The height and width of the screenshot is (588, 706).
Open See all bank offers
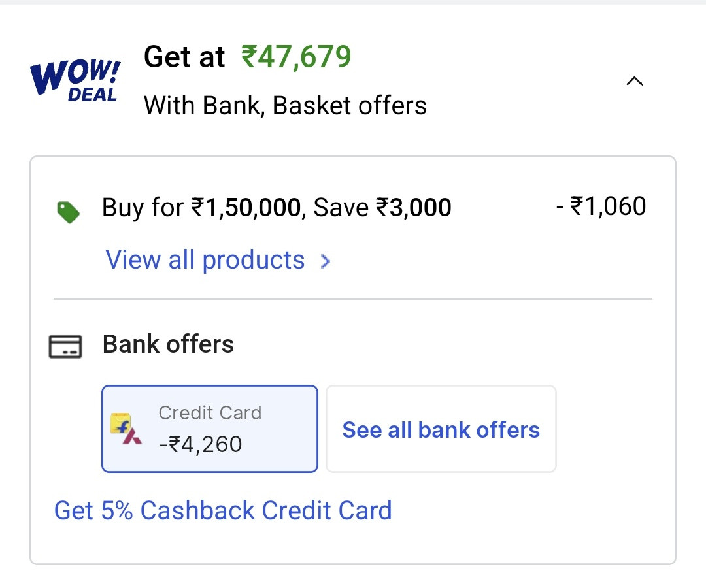tap(441, 429)
